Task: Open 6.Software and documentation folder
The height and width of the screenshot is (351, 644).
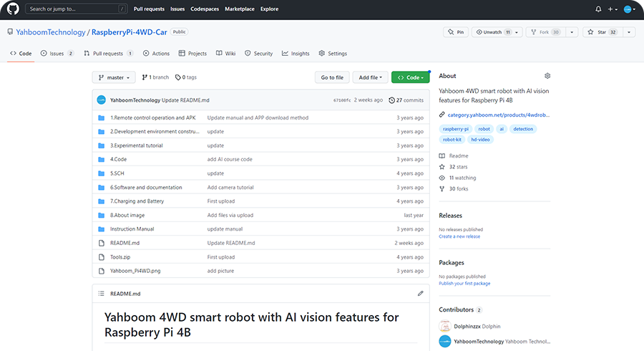Action: tap(146, 188)
